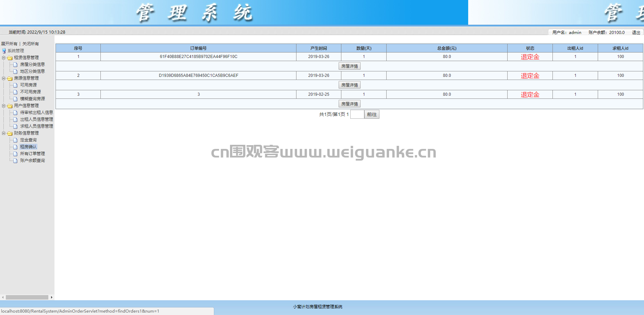The height and width of the screenshot is (315, 644).
Task: Click the 当前时间 clock text
Action: click(37, 32)
